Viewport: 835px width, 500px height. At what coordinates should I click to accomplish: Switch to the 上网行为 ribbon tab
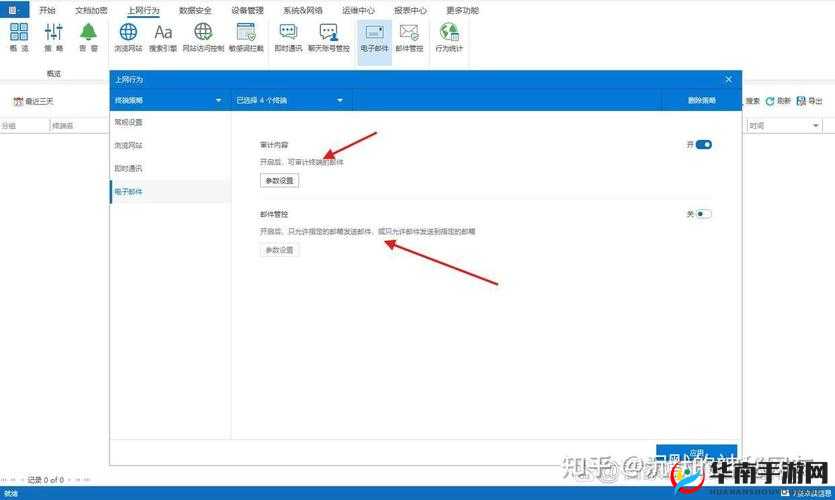coord(143,10)
